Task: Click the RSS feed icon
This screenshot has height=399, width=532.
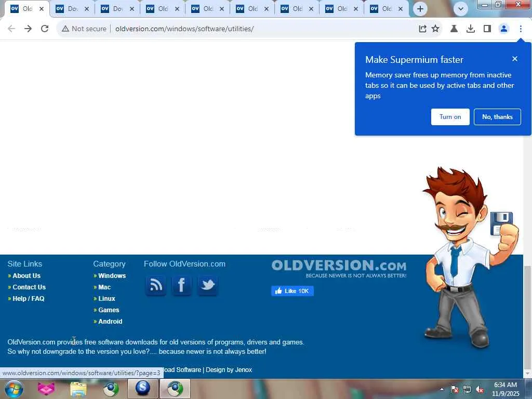Action: coord(156,285)
